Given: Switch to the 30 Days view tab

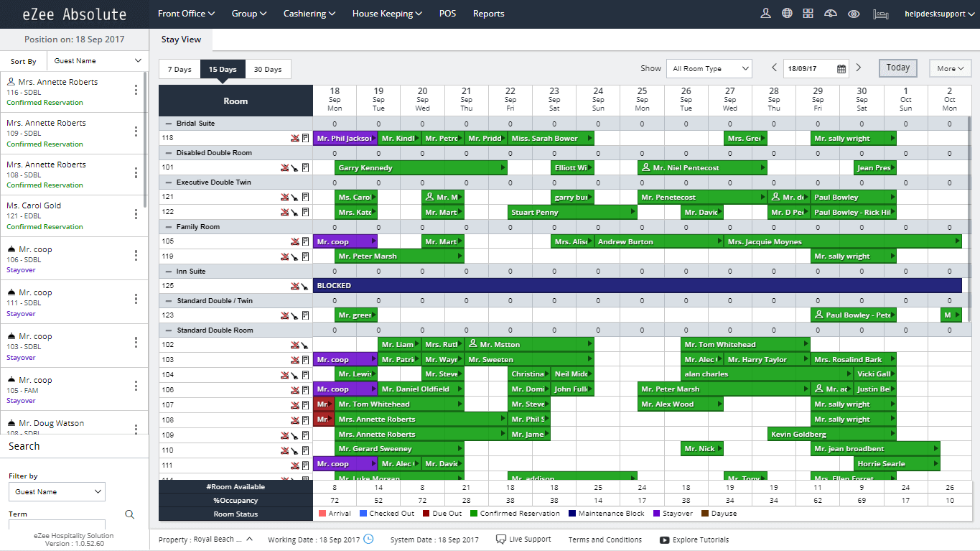Looking at the screenshot, I should click(268, 69).
